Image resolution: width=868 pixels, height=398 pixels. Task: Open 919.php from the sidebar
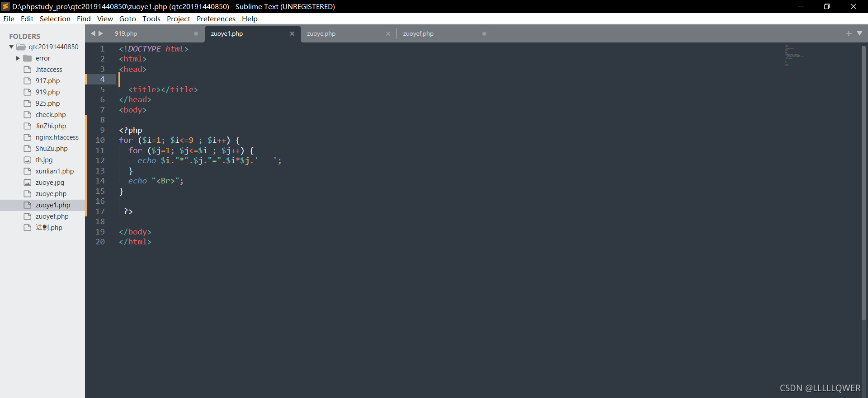click(47, 92)
